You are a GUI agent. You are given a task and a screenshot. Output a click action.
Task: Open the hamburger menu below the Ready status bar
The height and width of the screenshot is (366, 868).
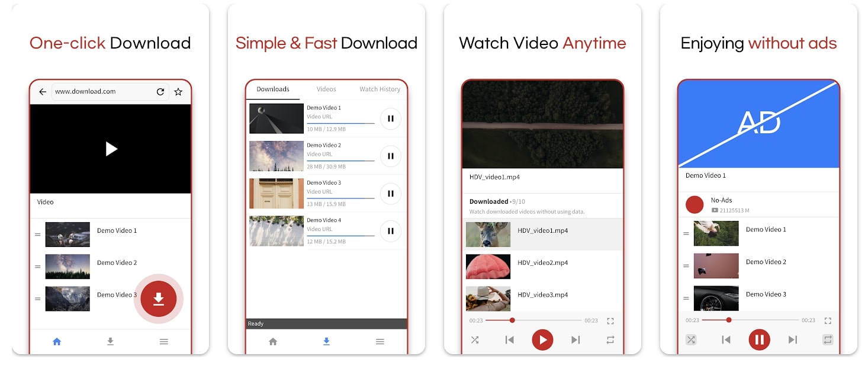click(x=380, y=342)
